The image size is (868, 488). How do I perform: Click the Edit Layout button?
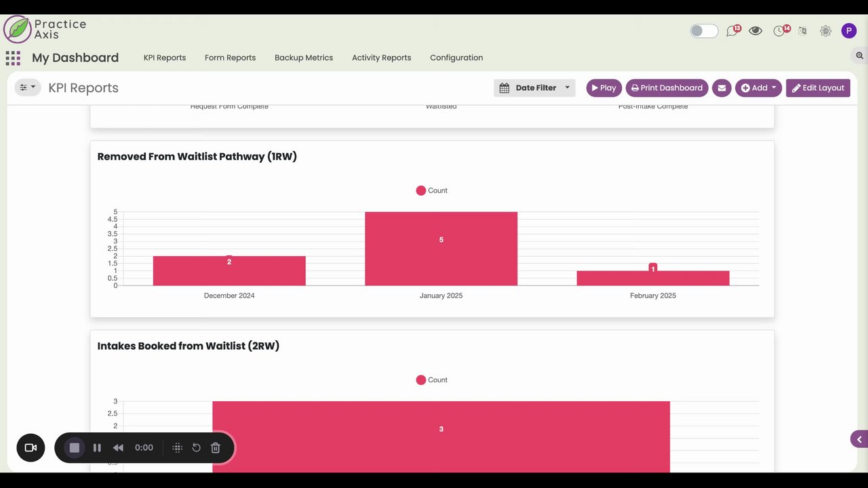click(818, 88)
